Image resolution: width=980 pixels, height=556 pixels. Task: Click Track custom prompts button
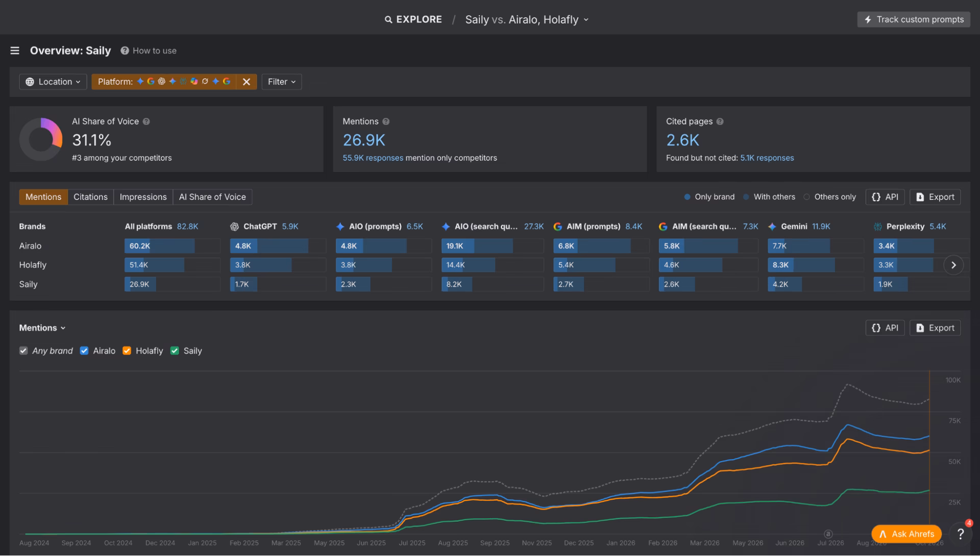click(x=914, y=19)
